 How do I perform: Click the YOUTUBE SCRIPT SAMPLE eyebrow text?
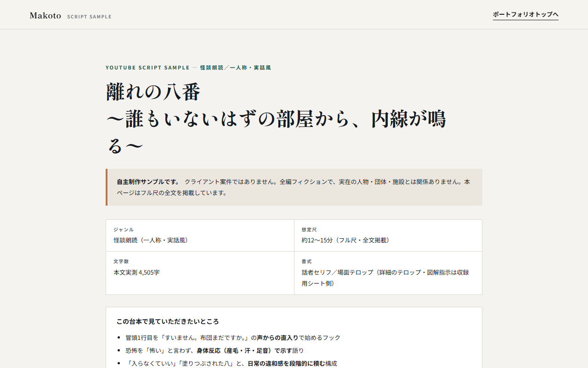[x=147, y=68]
